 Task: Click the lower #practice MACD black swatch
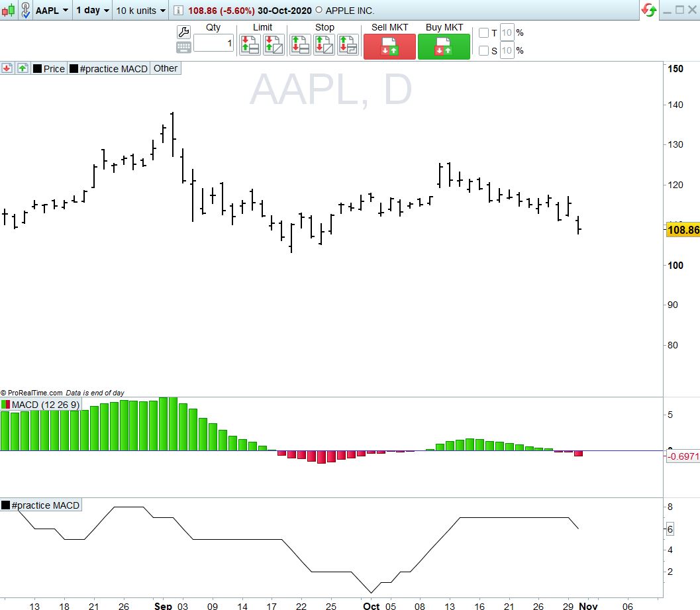pos(6,505)
